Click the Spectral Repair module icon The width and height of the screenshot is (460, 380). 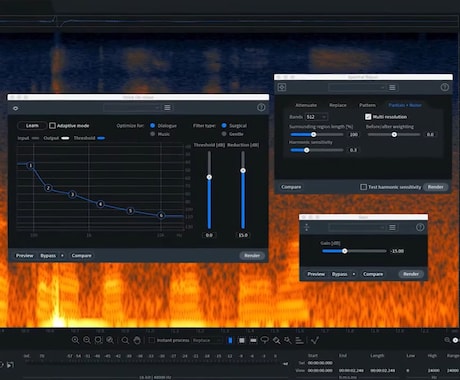point(282,87)
